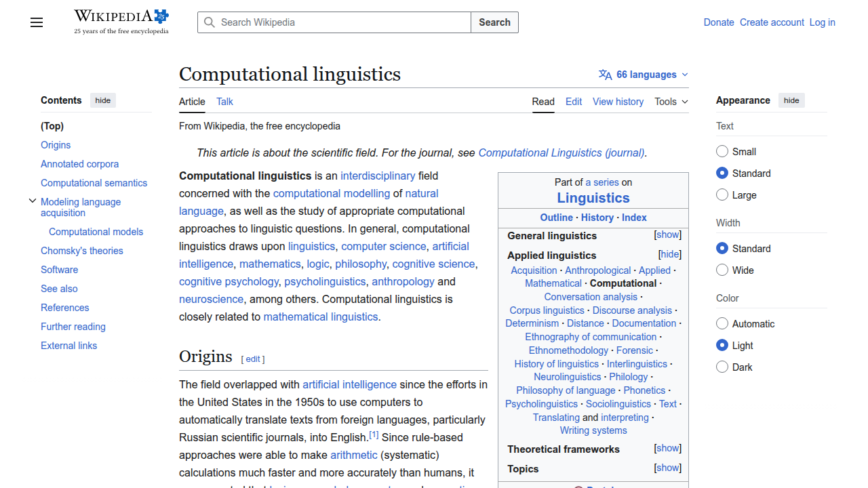Screen dimensions: 868x488
Task: Hide the Appearance panel
Action: [x=791, y=100]
